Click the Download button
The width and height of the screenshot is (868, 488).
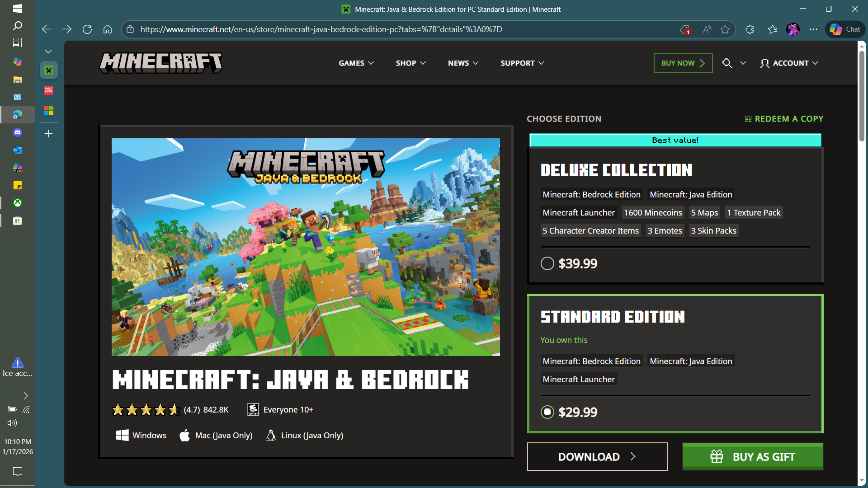click(597, 457)
